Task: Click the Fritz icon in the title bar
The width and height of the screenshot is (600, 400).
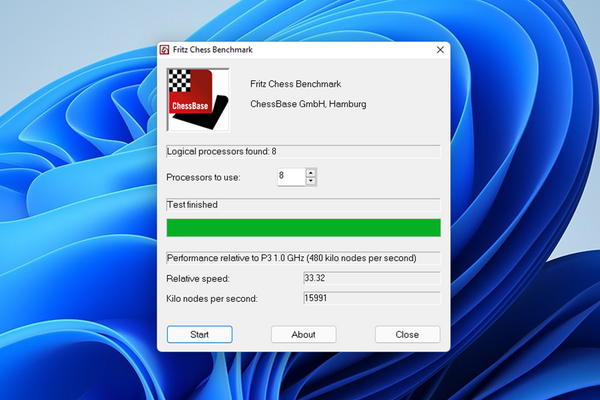Action: [165, 50]
